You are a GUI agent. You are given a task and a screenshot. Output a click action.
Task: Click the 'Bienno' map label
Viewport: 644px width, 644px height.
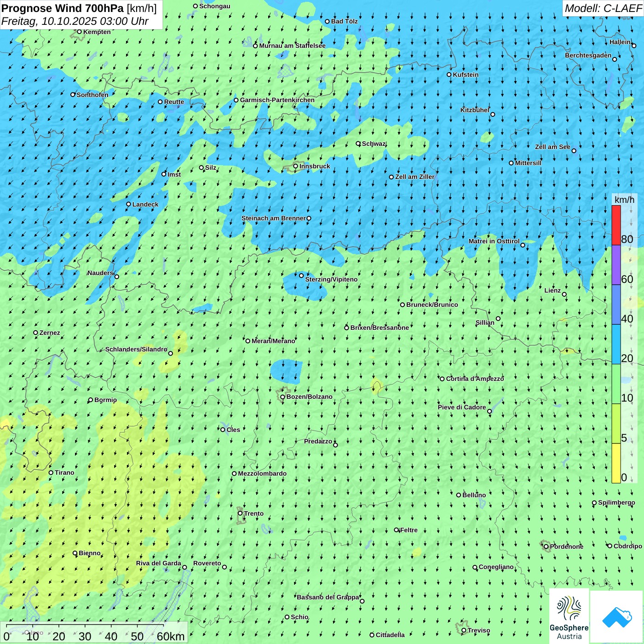[x=89, y=553]
